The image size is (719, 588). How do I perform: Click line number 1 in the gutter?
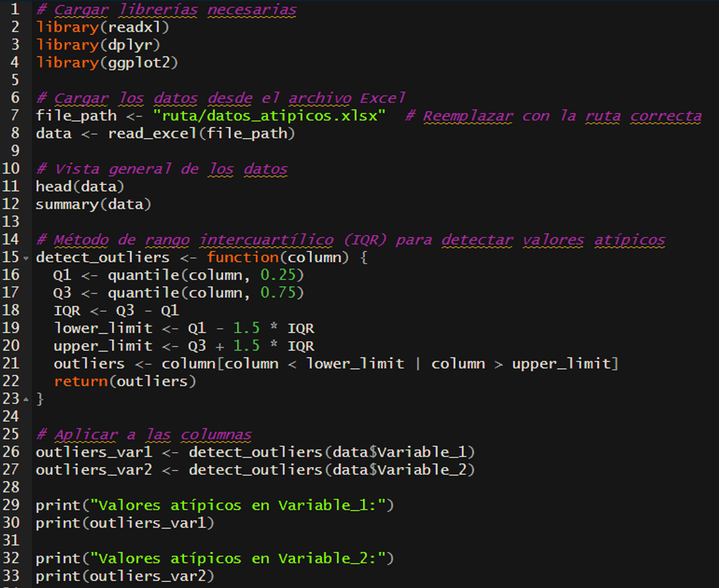pos(14,10)
